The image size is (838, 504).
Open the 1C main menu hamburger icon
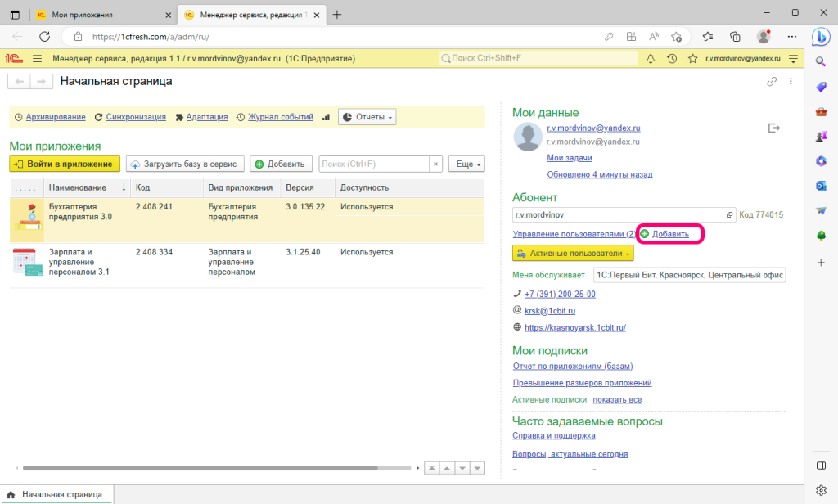[x=37, y=59]
